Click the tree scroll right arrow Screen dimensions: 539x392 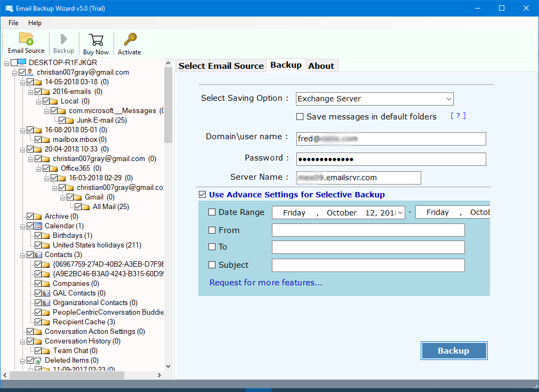click(159, 375)
